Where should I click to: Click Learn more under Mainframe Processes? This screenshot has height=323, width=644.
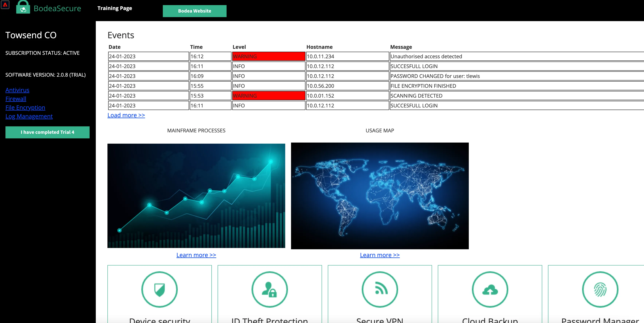coord(196,255)
